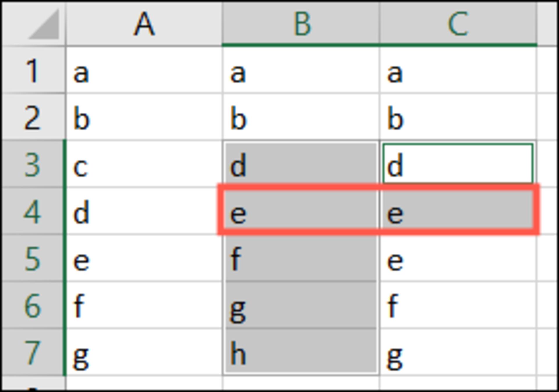Select row 4 header
The width and height of the screenshot is (559, 392).
[33, 211]
